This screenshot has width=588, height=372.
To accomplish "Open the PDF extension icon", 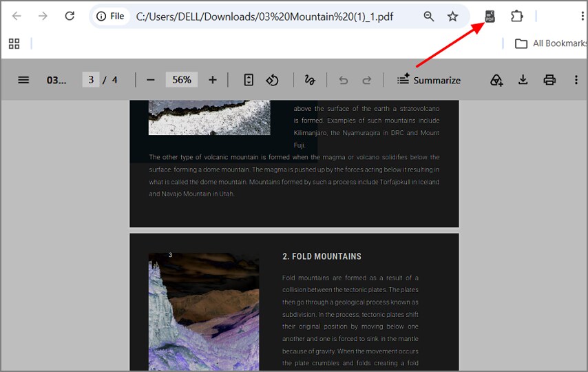I will pyautogui.click(x=490, y=16).
